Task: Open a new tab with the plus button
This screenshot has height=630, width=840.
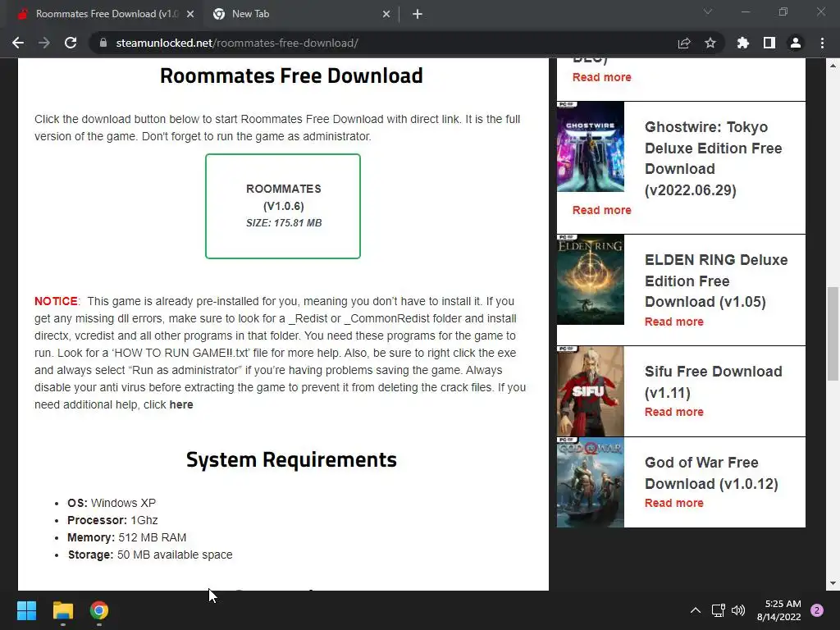Action: 418,14
